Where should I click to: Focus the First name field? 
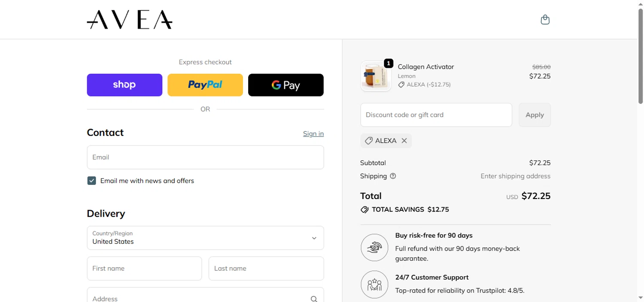(x=144, y=269)
